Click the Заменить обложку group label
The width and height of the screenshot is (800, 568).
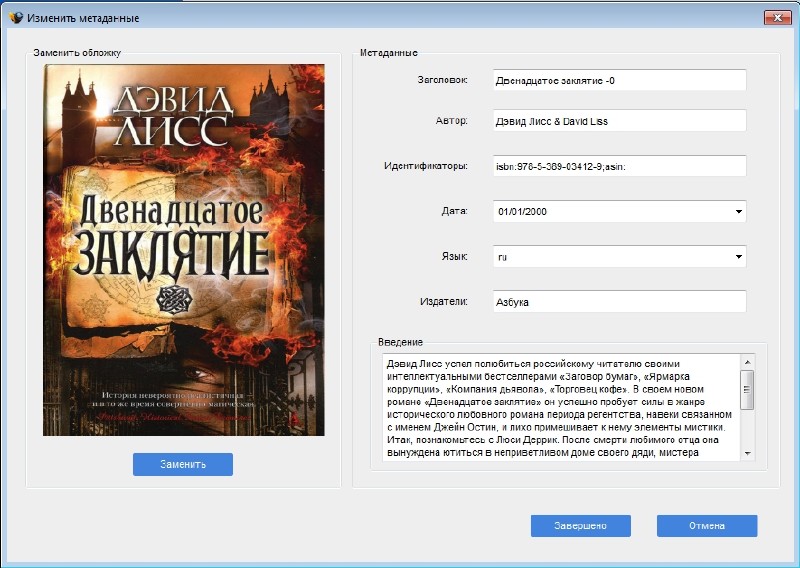76,53
